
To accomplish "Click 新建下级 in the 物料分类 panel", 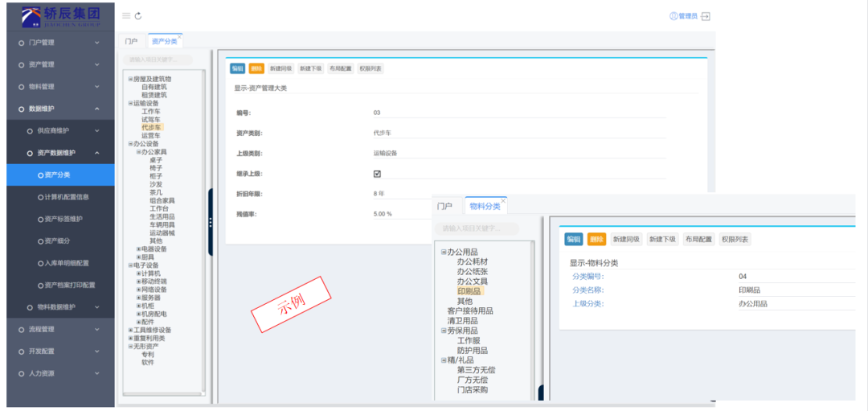I will [x=661, y=240].
